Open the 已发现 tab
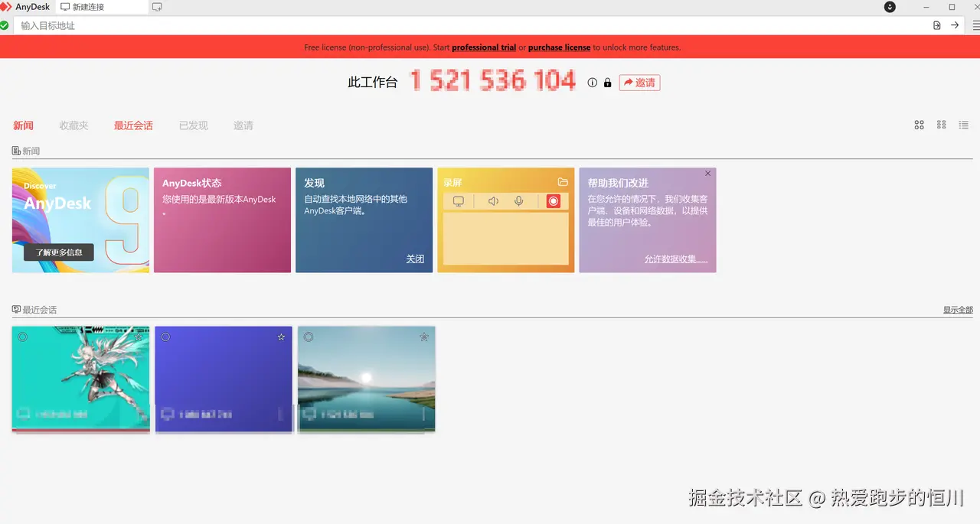This screenshot has width=980, height=524. 192,125
